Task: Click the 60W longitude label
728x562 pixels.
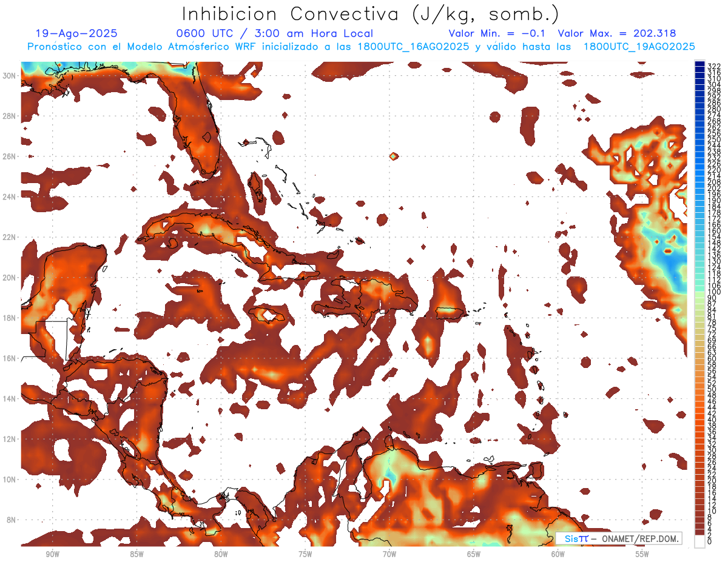Action: coord(558,555)
